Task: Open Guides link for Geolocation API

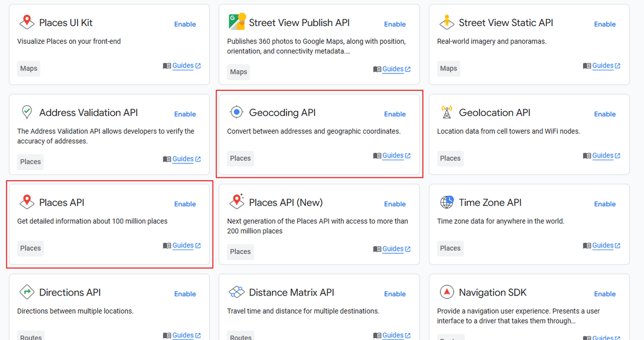Action: (603, 155)
